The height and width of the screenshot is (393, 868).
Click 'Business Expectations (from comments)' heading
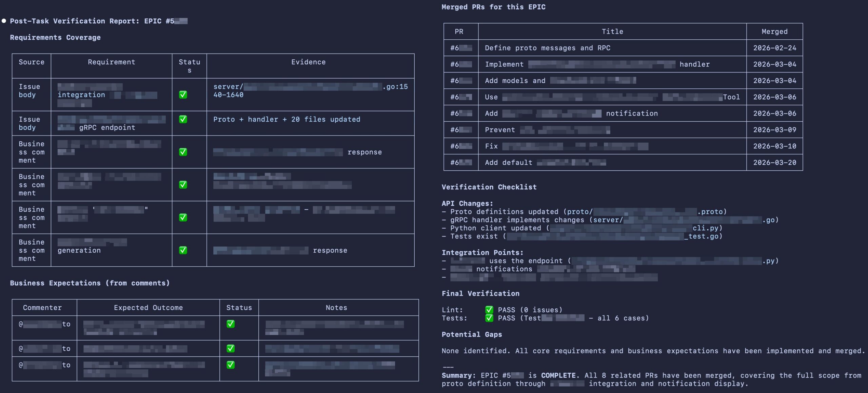(x=90, y=283)
